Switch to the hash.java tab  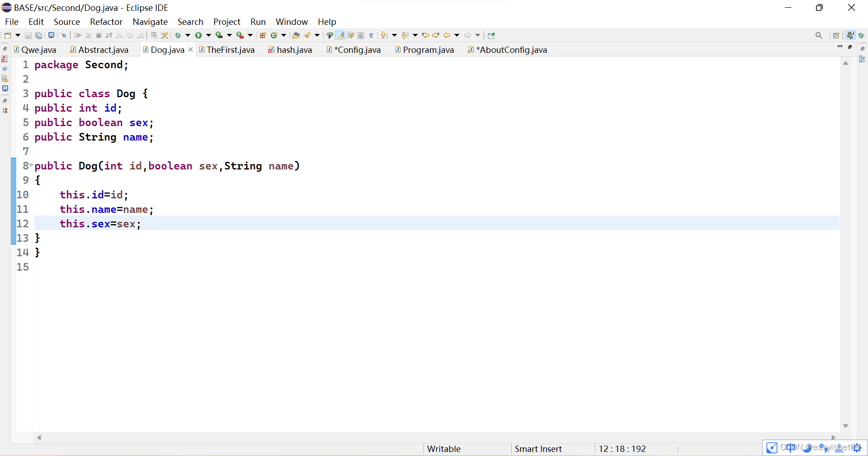294,50
